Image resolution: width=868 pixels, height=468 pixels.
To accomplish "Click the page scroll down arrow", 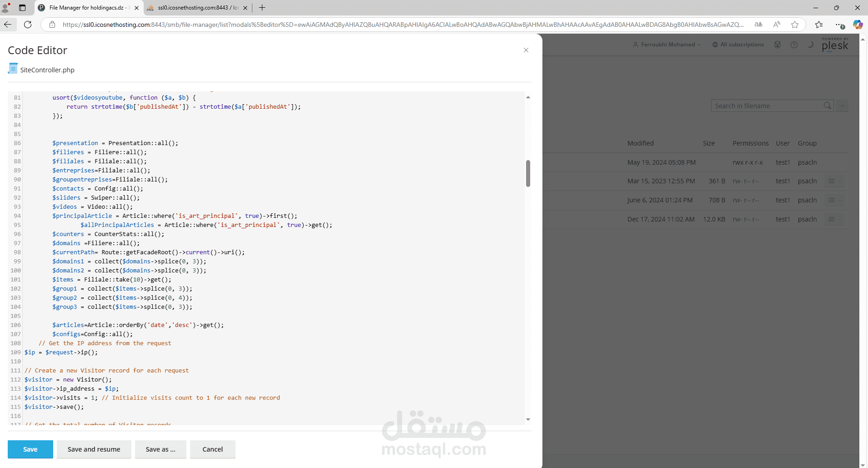I will pos(863,464).
